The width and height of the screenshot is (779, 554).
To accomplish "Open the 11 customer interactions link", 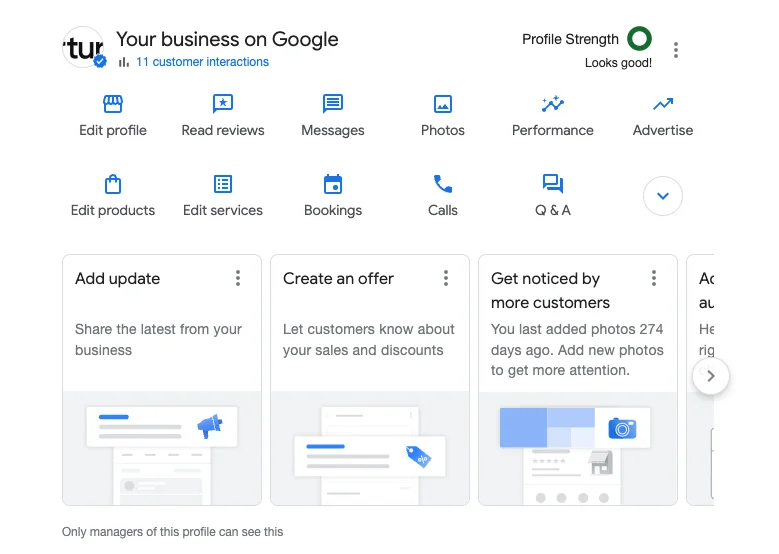I will [x=202, y=62].
